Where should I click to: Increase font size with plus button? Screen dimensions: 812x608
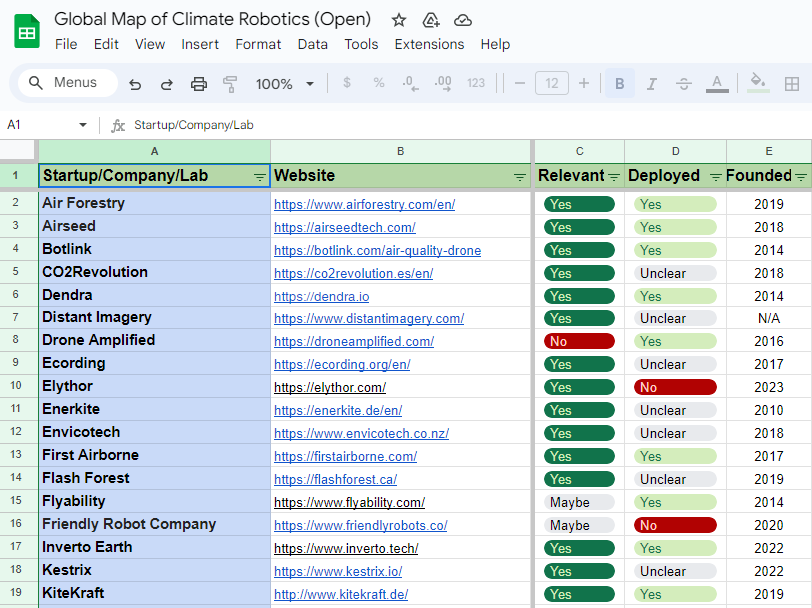584,83
